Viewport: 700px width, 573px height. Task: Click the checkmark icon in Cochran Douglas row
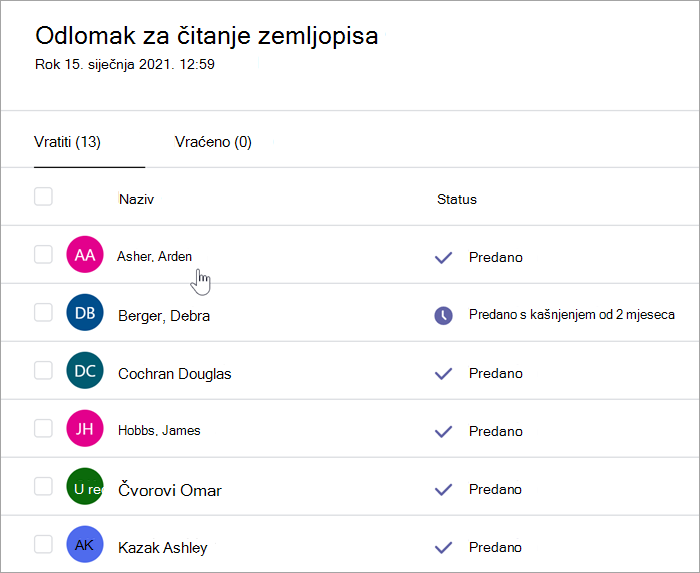[x=443, y=374]
